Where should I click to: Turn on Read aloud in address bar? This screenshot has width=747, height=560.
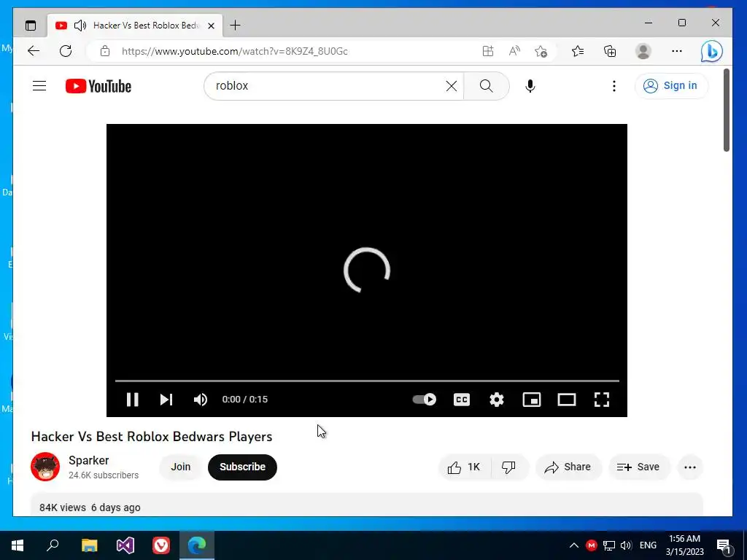tap(514, 51)
